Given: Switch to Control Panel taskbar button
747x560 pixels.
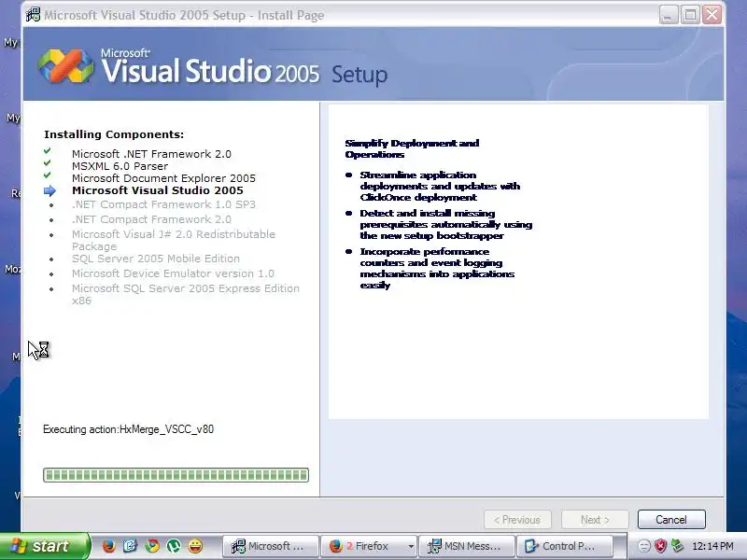Looking at the screenshot, I should tap(565, 546).
